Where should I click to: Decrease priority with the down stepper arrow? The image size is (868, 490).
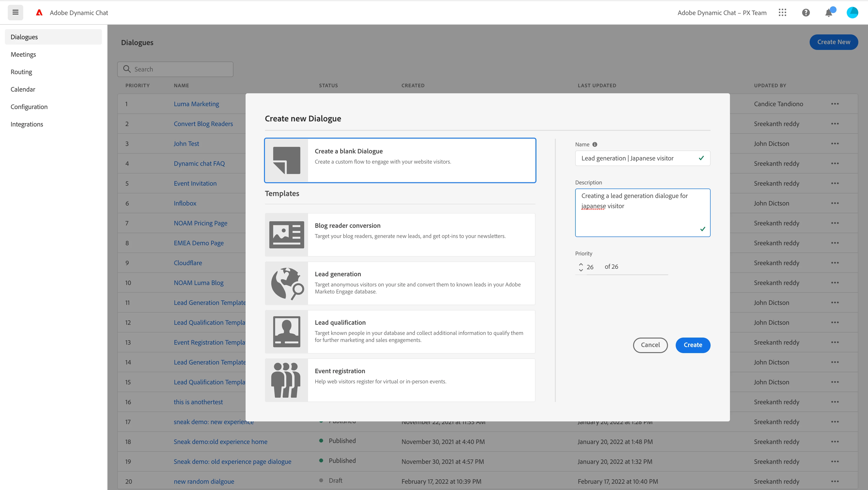581,270
